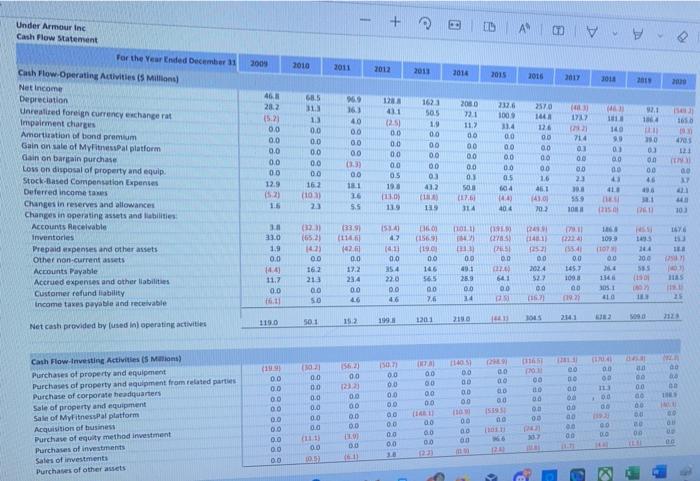Select the Add text tool
Image resolution: width=700 pixels, height=481 pixels.
click(558, 30)
